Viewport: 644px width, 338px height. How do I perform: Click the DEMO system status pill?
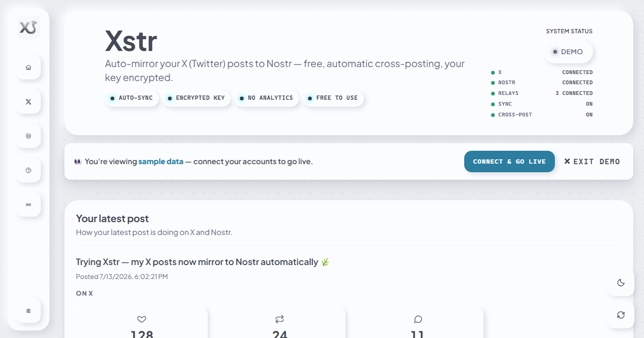568,52
